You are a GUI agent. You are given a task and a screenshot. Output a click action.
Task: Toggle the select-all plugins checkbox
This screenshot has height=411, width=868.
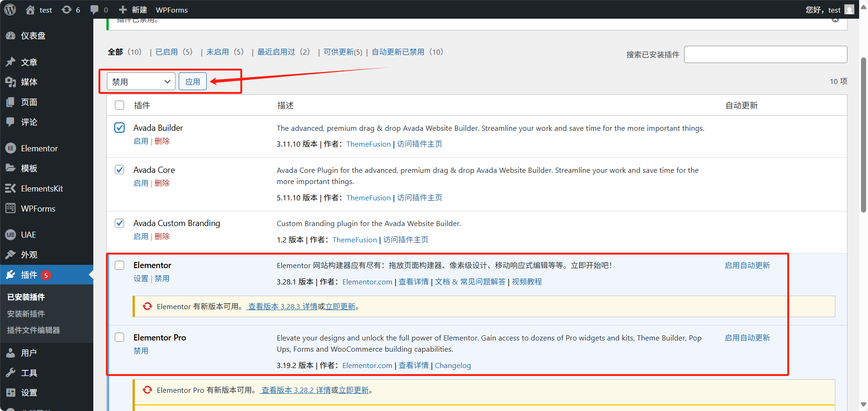[119, 105]
